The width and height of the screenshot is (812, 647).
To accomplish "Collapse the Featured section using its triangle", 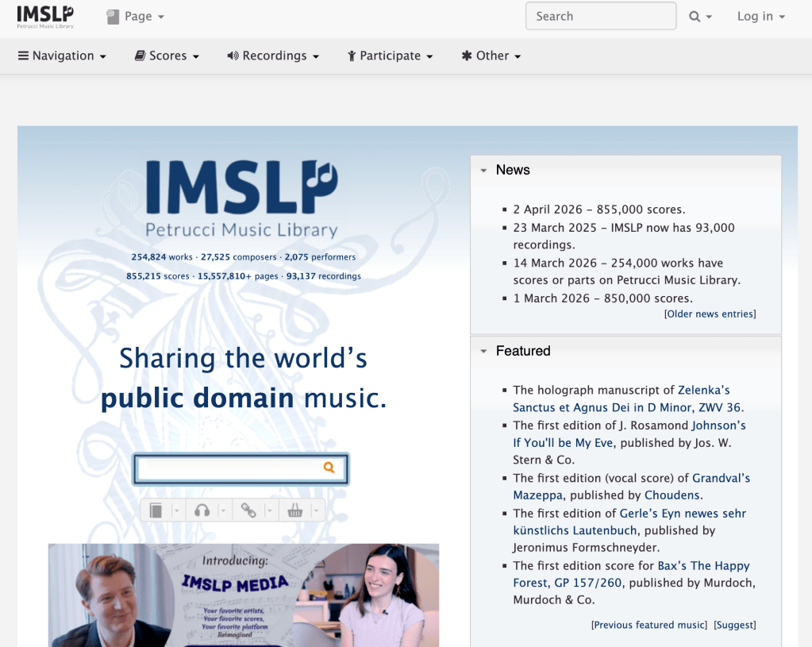I will (483, 351).
